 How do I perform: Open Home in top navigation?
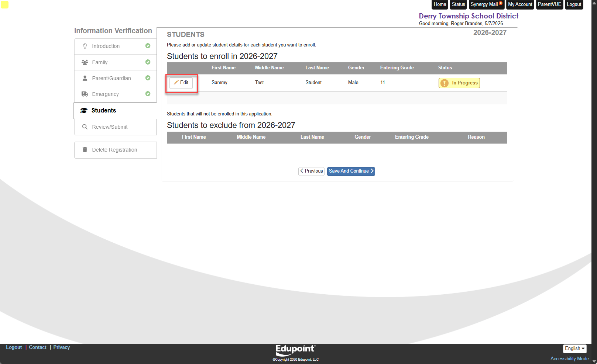pyautogui.click(x=440, y=4)
